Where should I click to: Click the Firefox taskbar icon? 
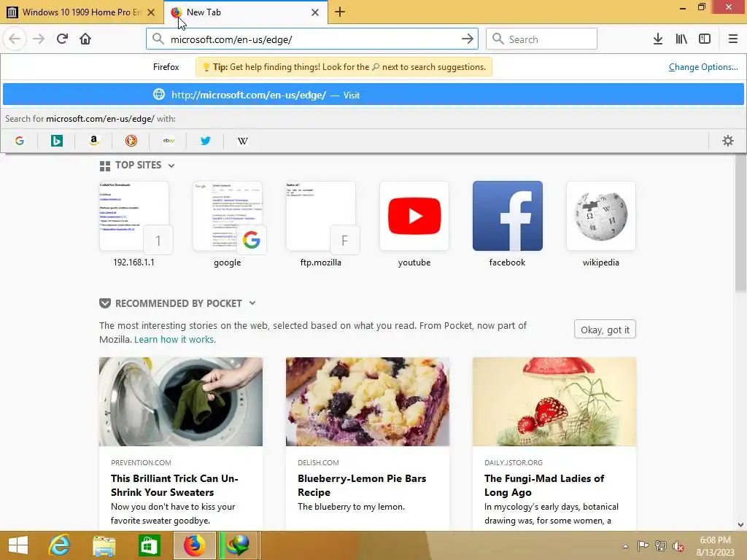(x=194, y=545)
